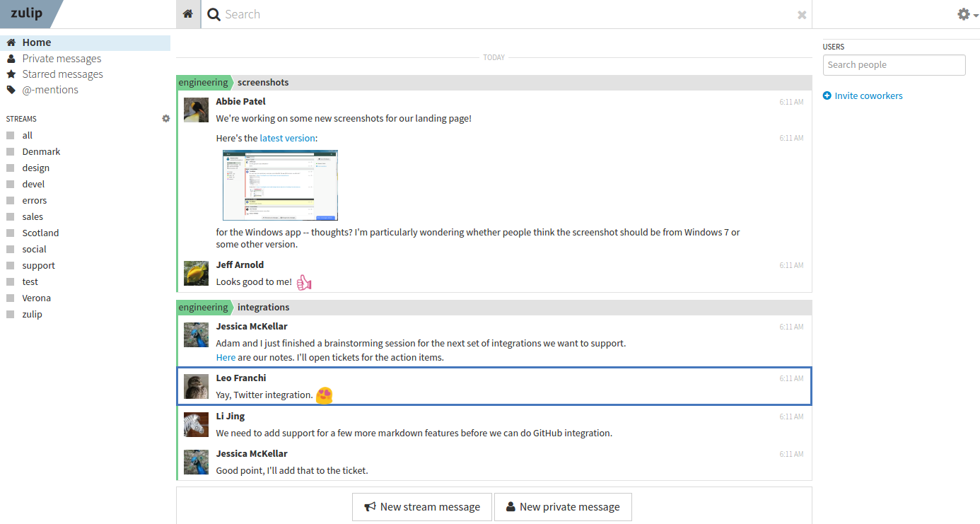Open the Windows app screenshot thumbnail
The height and width of the screenshot is (524, 980).
pos(280,185)
